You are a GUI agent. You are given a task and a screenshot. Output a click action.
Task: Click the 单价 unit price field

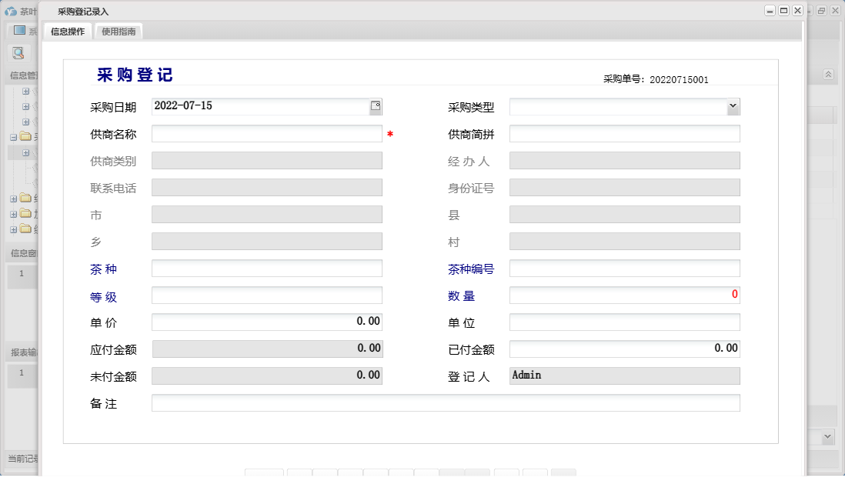point(267,322)
